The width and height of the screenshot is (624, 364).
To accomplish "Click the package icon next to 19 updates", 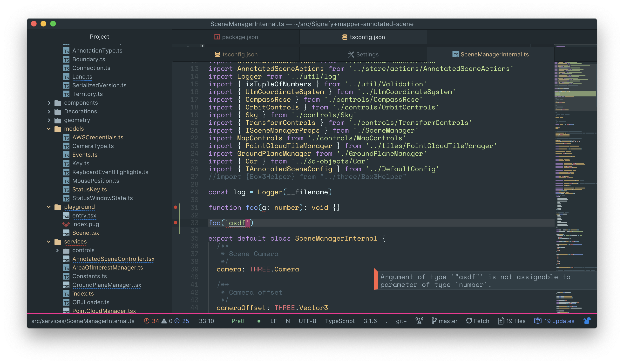I will (x=538, y=321).
